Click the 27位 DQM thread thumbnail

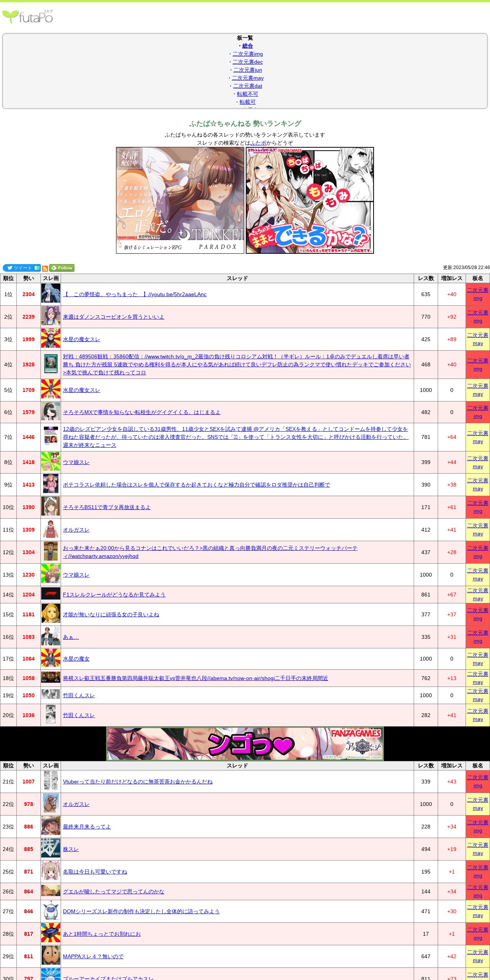[51, 910]
